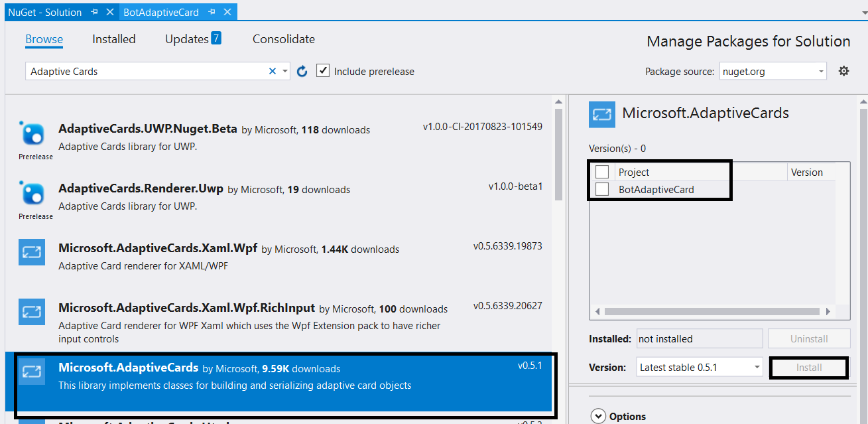Image resolution: width=868 pixels, height=424 pixels.
Task: Click the Uninstall button
Action: coord(809,338)
